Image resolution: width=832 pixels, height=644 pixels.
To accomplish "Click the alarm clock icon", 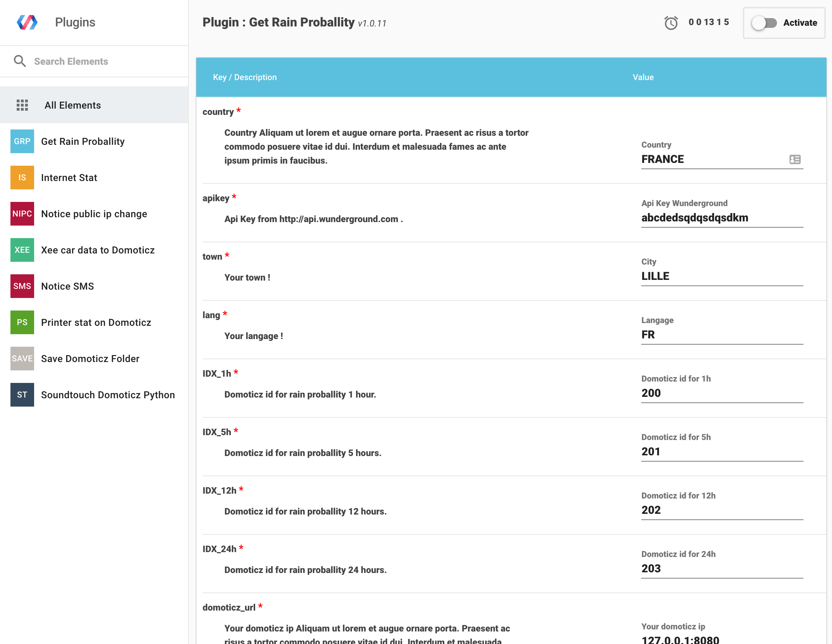I will [x=671, y=23].
